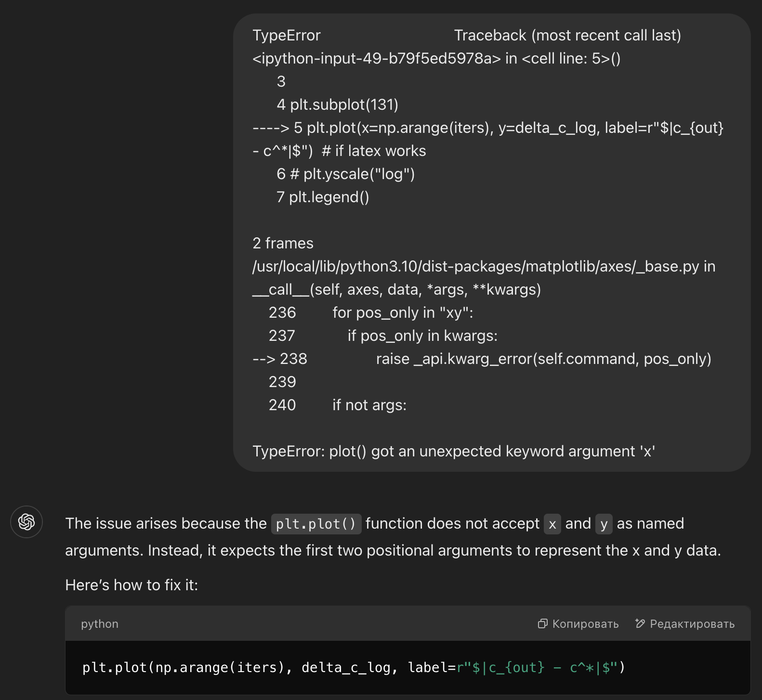Click the ChatGPT logo avatar

click(x=26, y=522)
